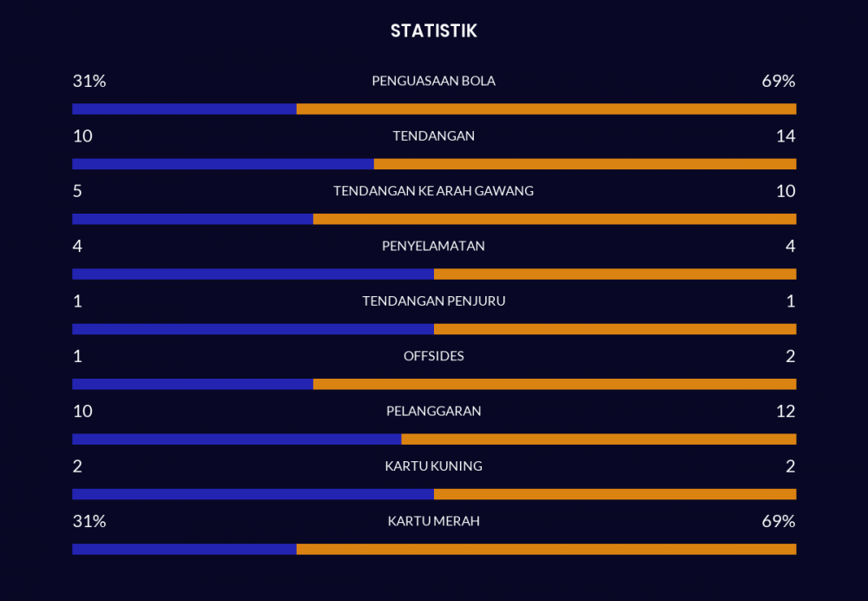
Task: Click the 69% value beside Penguasaan Bola
Action: 778,81
